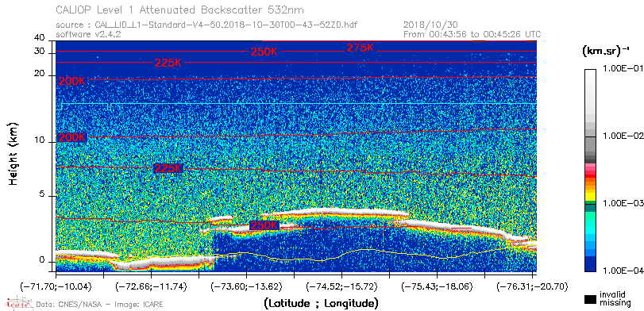This screenshot has height=311, width=644.
Task: Click the '275K' temperature contour label
Action: [361, 48]
